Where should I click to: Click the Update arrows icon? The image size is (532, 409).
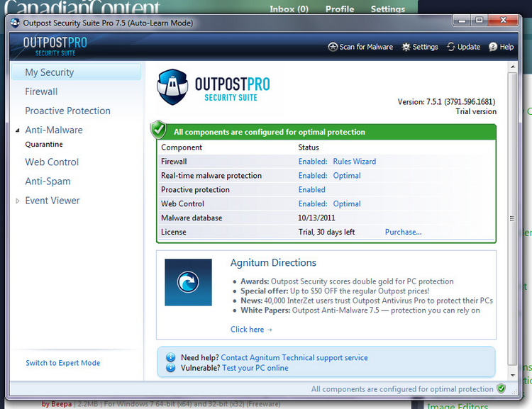coord(451,47)
